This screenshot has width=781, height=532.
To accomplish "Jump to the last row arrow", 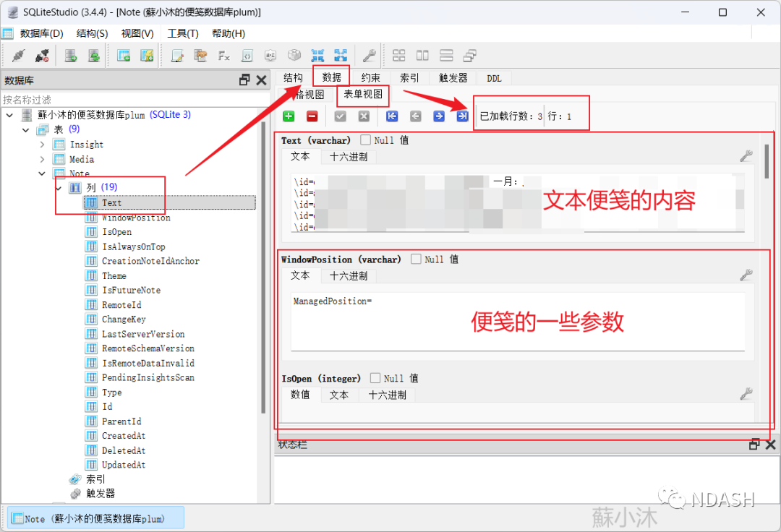I will [x=462, y=116].
